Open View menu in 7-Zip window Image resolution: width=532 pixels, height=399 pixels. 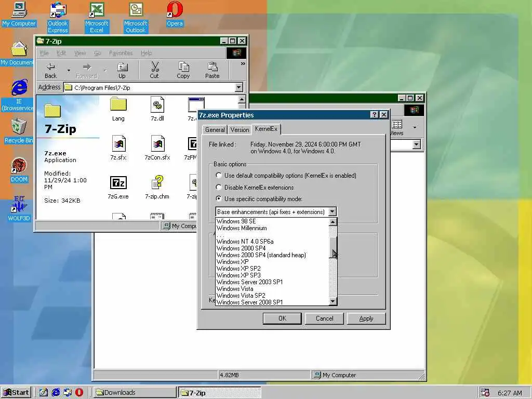click(x=80, y=53)
